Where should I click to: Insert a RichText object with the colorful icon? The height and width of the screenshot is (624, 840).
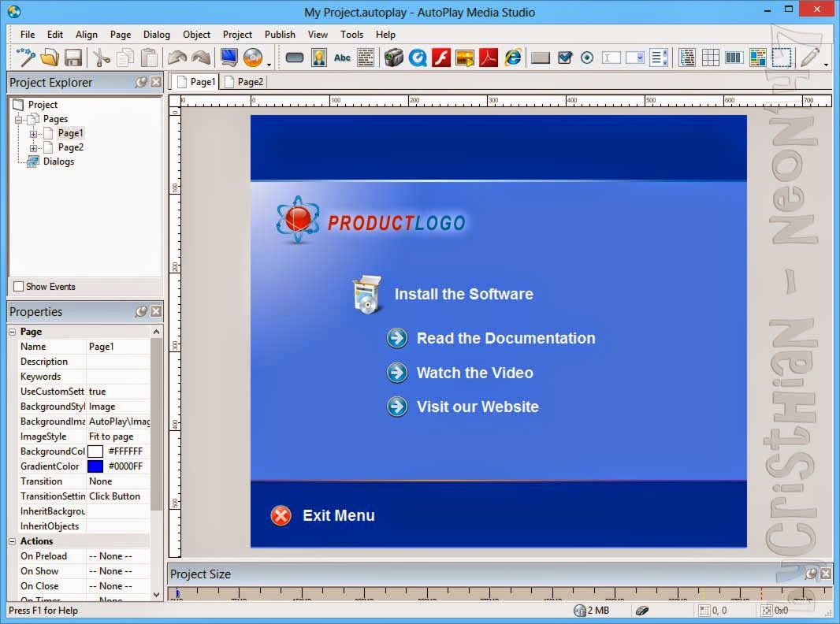click(758, 58)
